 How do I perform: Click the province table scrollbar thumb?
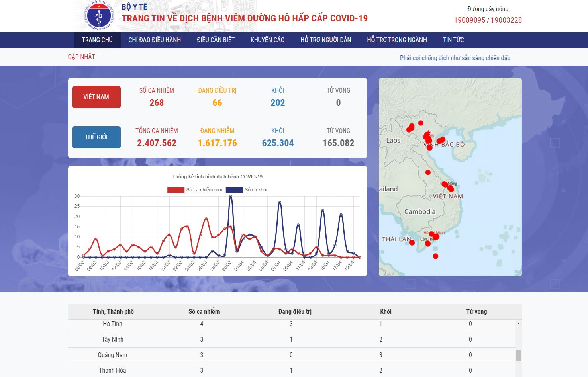click(x=519, y=356)
